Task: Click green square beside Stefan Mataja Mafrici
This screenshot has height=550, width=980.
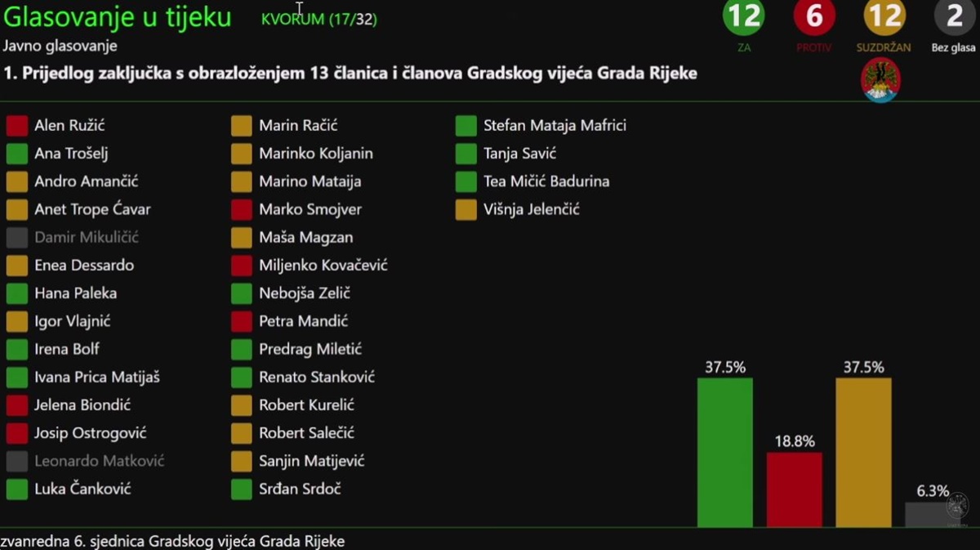Action: [466, 126]
